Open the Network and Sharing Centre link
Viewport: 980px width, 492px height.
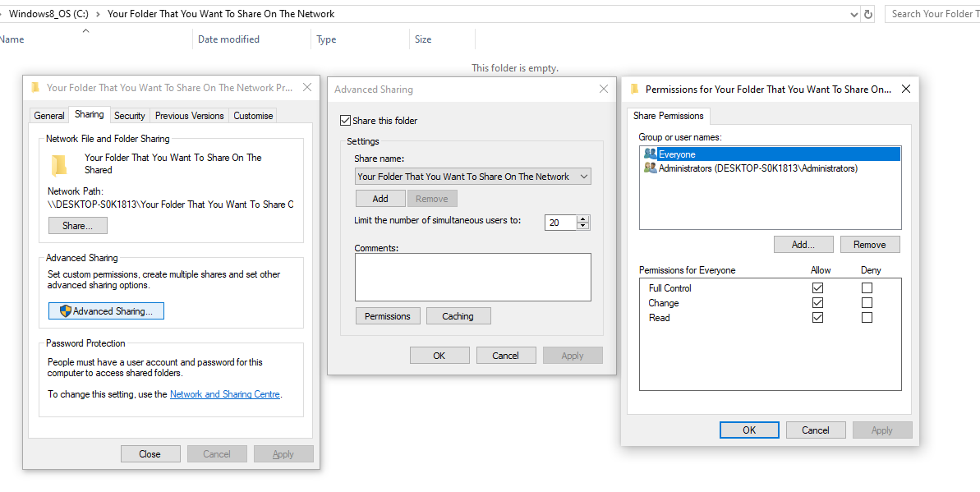pyautogui.click(x=225, y=394)
